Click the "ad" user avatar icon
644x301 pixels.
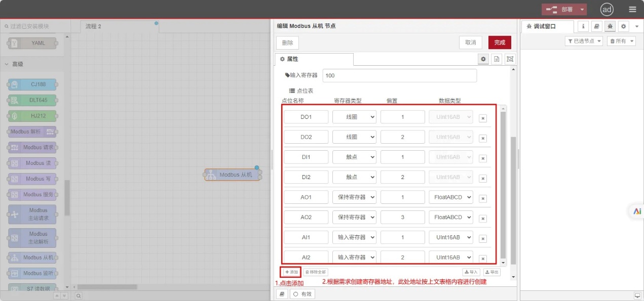[607, 9]
